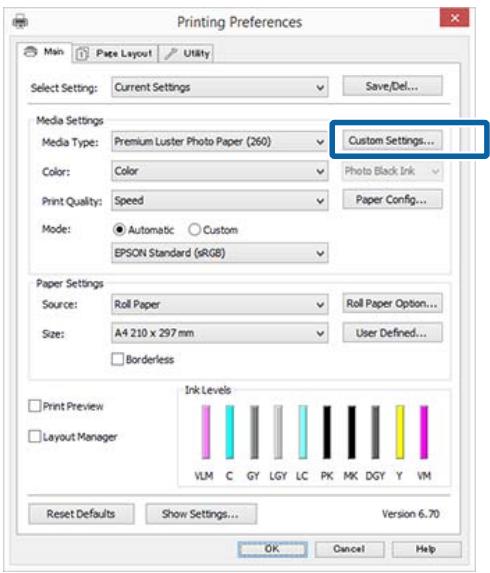This screenshot has width=490, height=573.
Task: Open the EPSON Standard (sRGB) dropdown
Action: pyautogui.click(x=220, y=253)
